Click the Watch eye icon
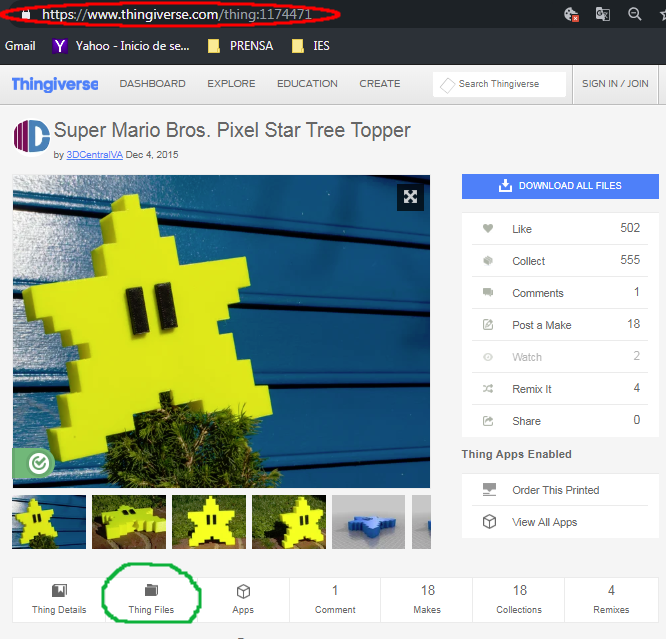The width and height of the screenshot is (666, 639). 488,357
